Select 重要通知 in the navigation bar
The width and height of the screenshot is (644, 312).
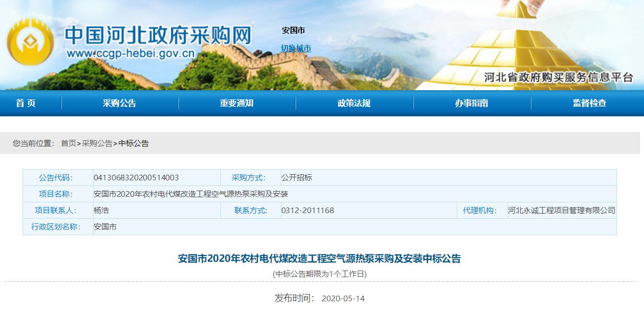[236, 103]
